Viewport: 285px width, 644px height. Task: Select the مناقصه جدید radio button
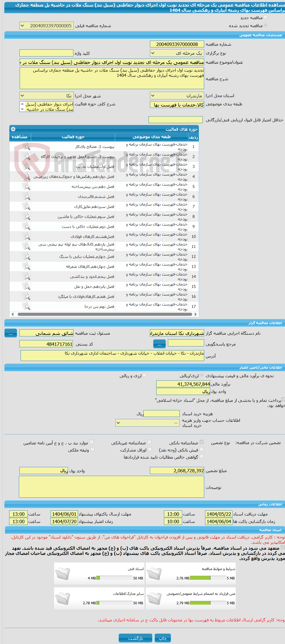coord(266,17)
